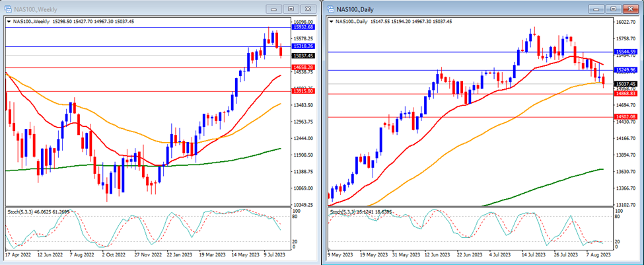Image resolution: width=644 pixels, height=265 pixels.
Task: Click the red 14502.08 price label in Daily chart
Action: (626, 117)
